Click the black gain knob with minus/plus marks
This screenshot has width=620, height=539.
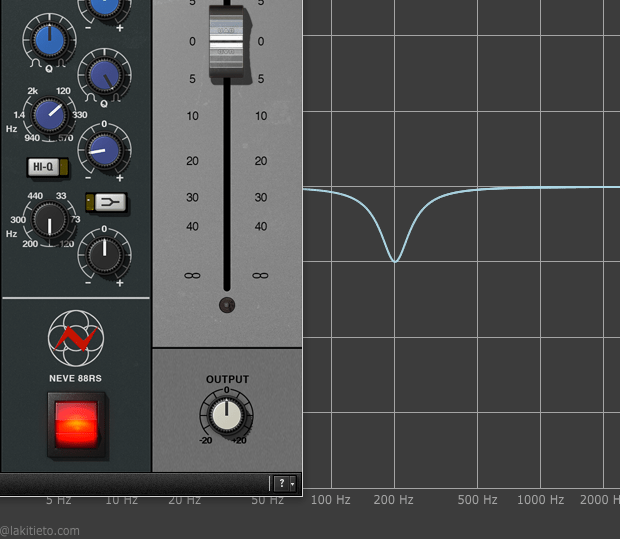103,253
